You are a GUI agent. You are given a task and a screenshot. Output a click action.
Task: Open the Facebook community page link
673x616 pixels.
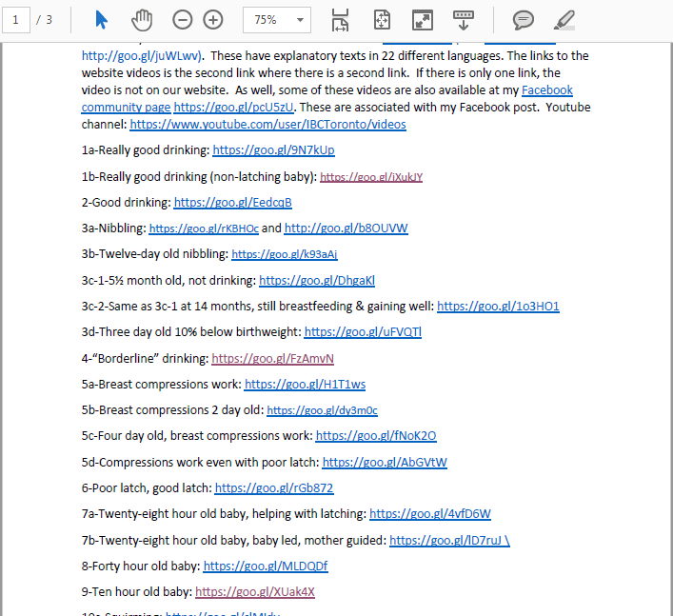pos(327,99)
